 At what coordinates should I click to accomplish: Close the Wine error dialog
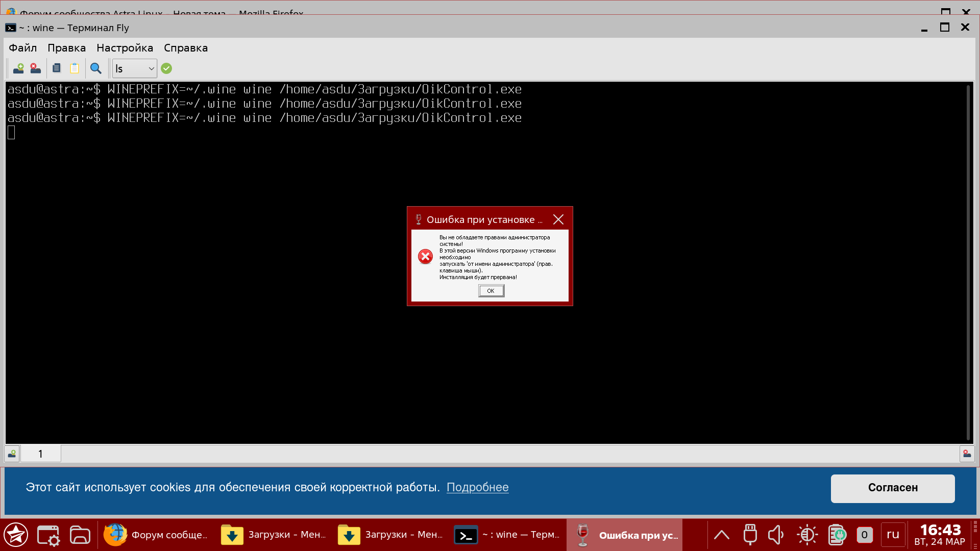click(558, 219)
